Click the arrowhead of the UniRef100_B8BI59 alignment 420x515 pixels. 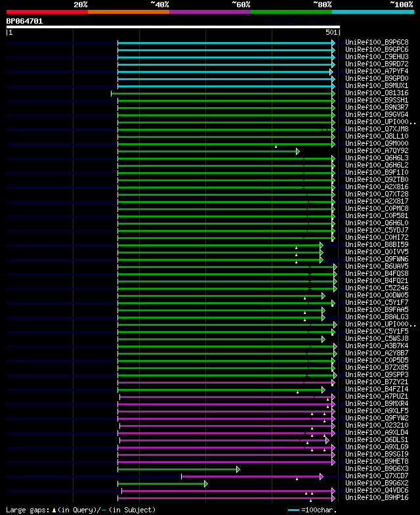[322, 246]
